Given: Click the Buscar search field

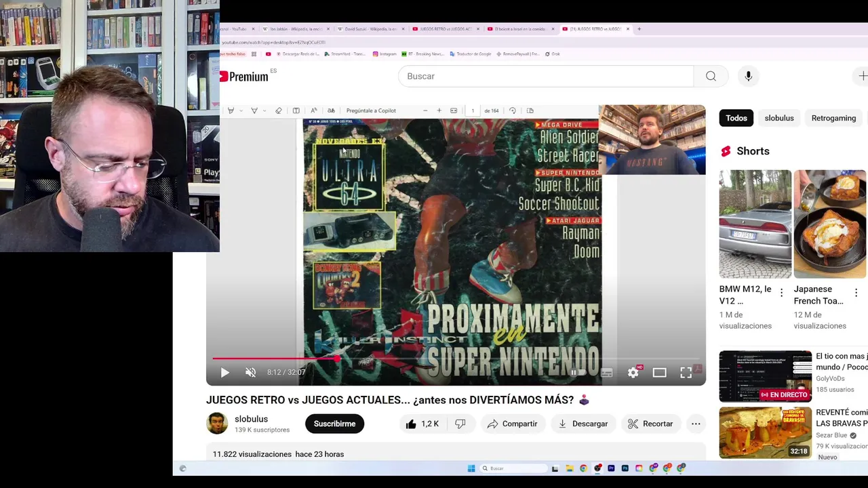Looking at the screenshot, I should 546,76.
